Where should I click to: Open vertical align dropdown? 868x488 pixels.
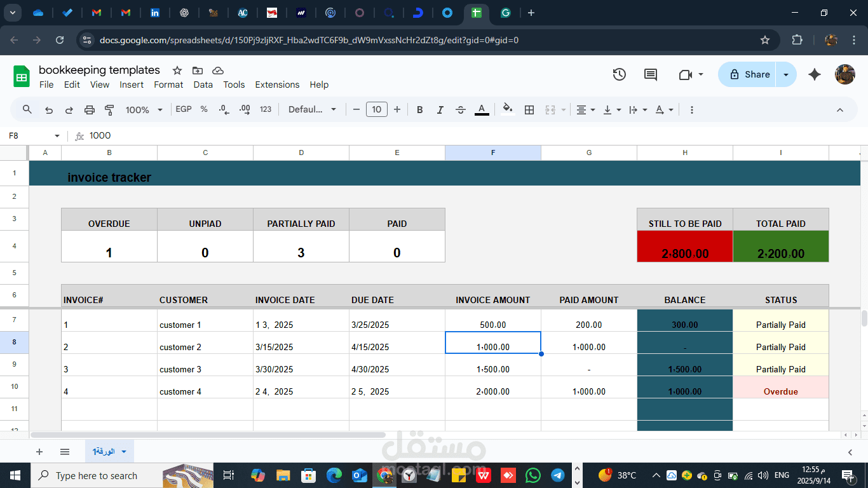coord(612,110)
